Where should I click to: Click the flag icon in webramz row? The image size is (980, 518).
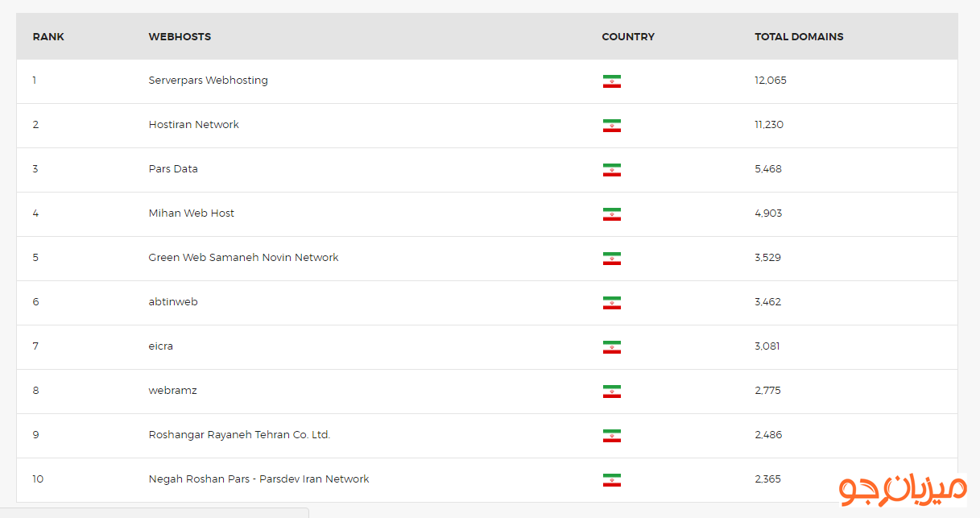click(611, 392)
